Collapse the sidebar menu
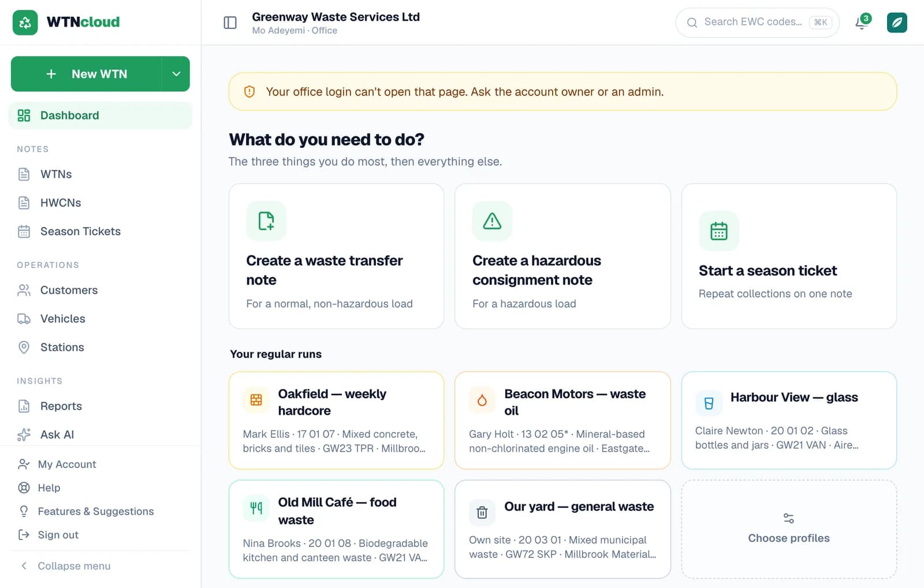The height and width of the screenshot is (588, 924). click(100, 566)
